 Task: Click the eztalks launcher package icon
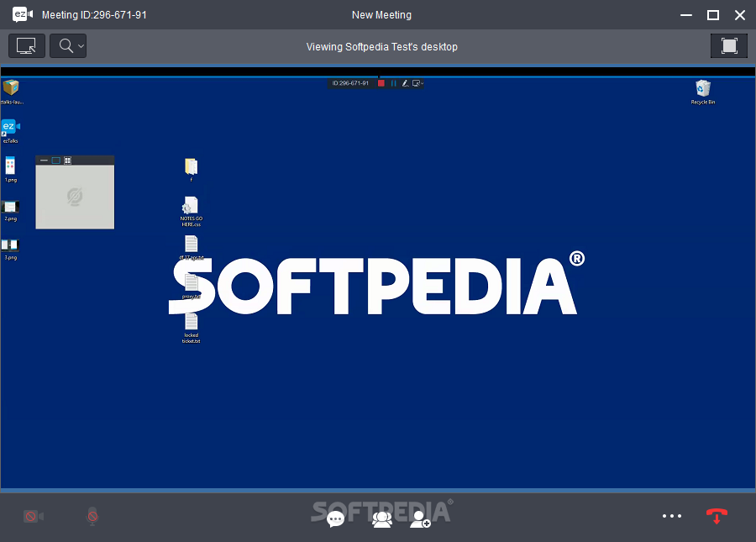[x=11, y=92]
